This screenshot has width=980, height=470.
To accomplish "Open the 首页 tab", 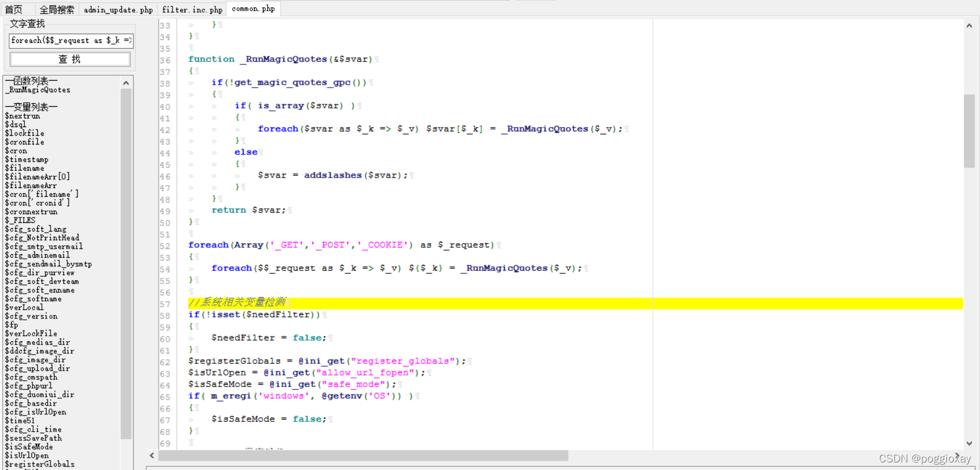I will point(14,9).
